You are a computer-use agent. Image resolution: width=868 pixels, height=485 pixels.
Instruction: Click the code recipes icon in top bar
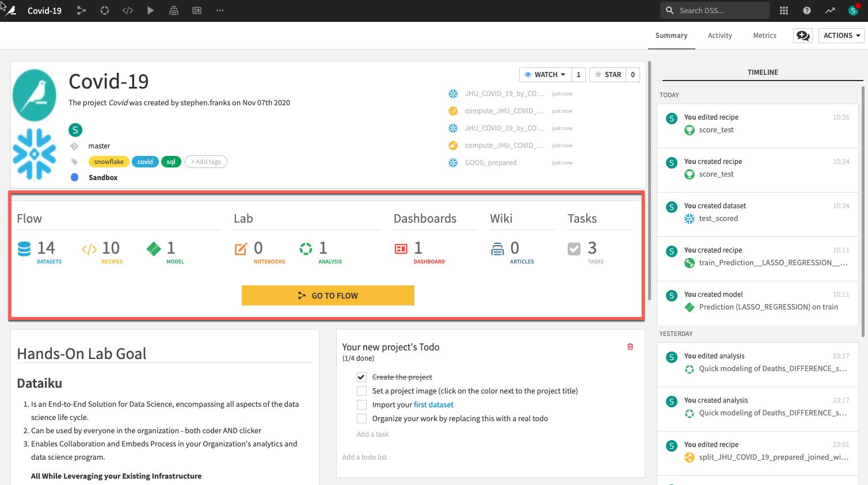pos(128,10)
